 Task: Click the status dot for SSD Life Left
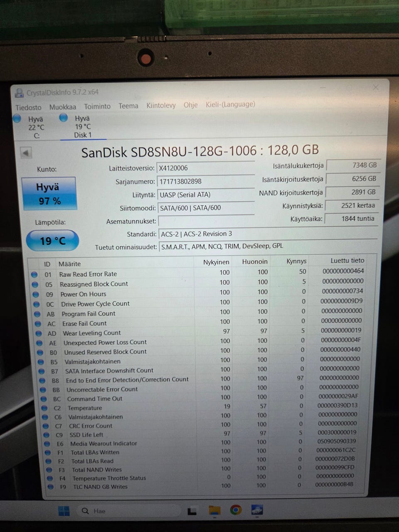coord(47,435)
